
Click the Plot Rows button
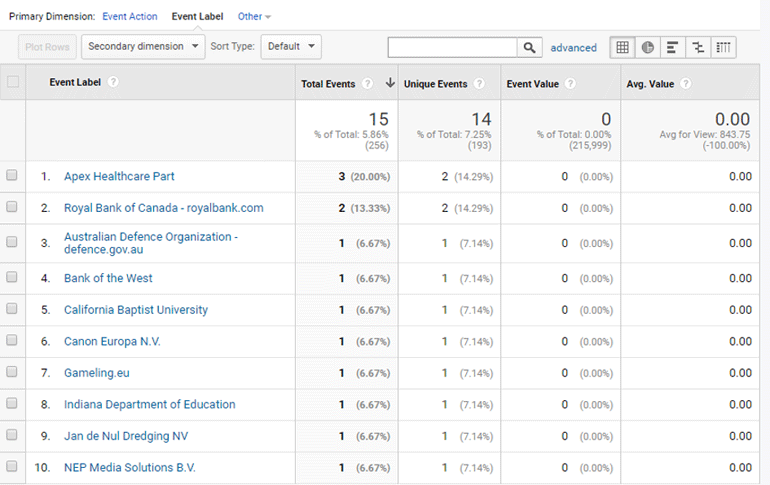[x=47, y=47]
